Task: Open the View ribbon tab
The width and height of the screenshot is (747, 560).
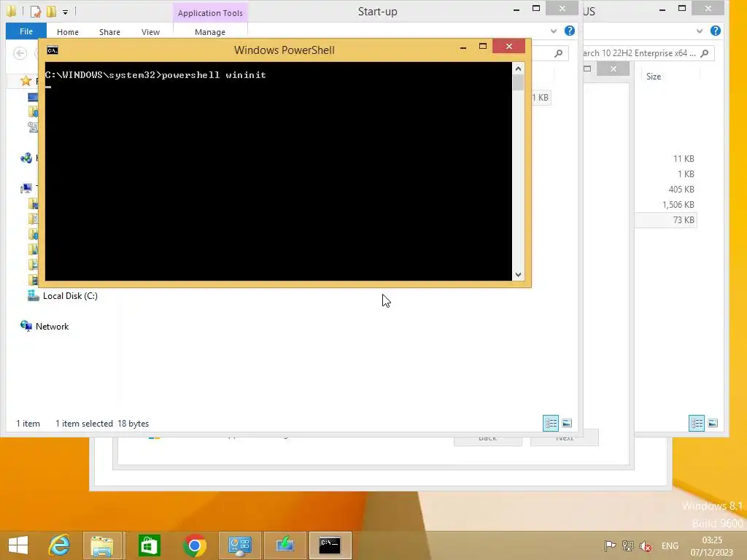Action: click(150, 32)
